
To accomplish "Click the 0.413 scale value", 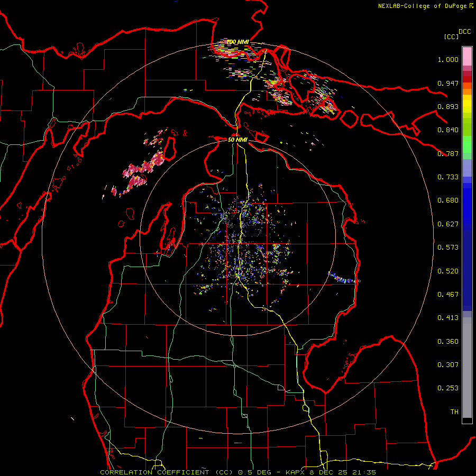I will click(x=448, y=318).
